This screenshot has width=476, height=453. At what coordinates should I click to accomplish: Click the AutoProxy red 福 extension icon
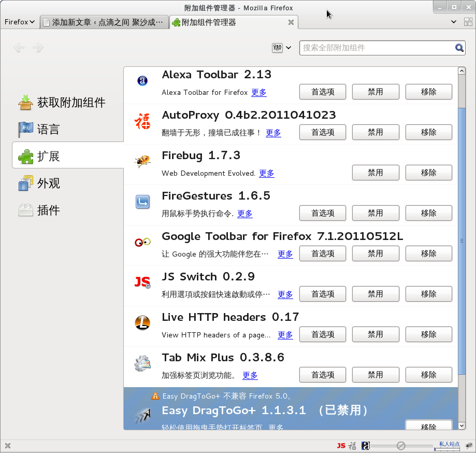click(142, 121)
